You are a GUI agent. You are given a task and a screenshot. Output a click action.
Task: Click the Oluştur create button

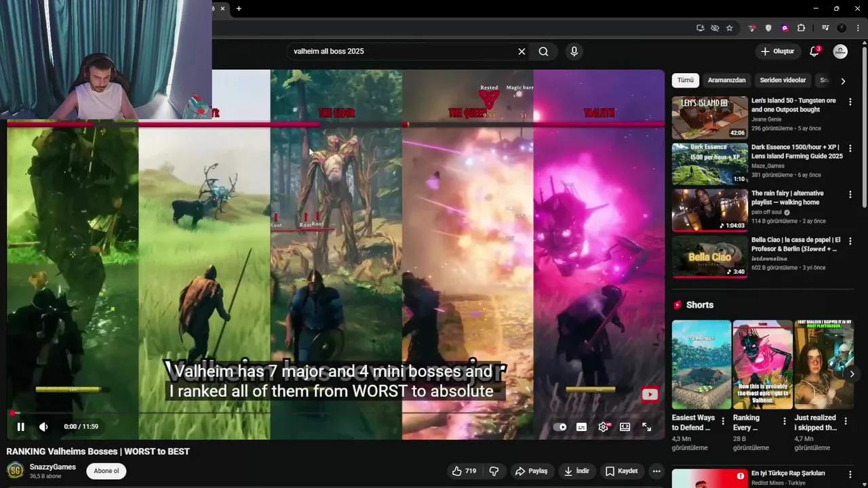click(x=777, y=52)
